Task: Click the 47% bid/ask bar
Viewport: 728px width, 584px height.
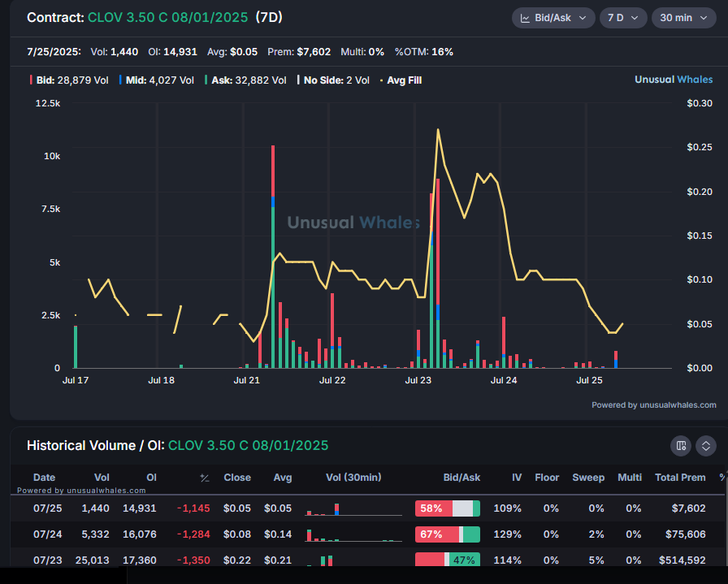Action: coord(448,560)
